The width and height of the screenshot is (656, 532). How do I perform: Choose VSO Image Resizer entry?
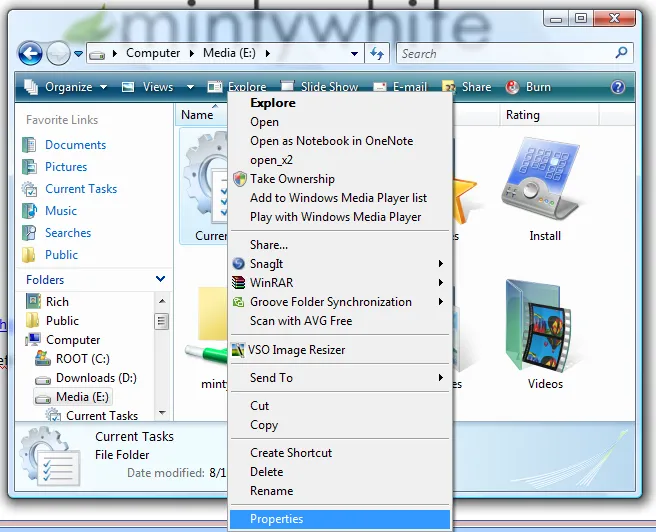[341, 350]
